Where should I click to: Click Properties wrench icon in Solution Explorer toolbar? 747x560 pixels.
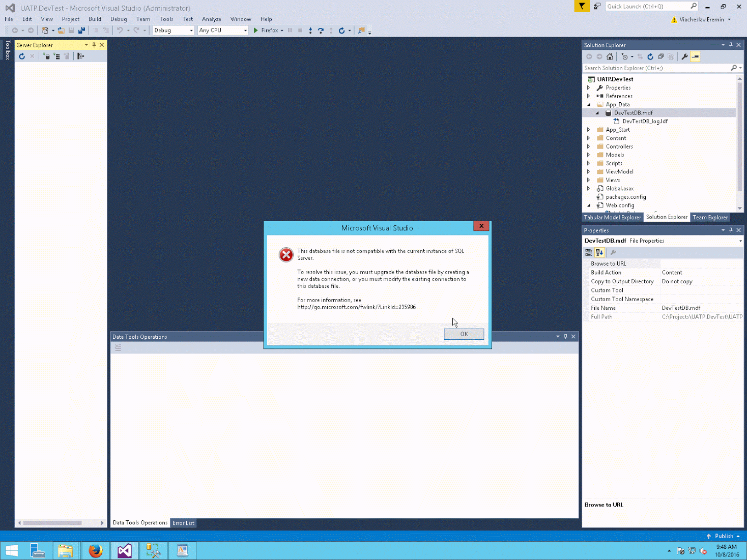685,57
